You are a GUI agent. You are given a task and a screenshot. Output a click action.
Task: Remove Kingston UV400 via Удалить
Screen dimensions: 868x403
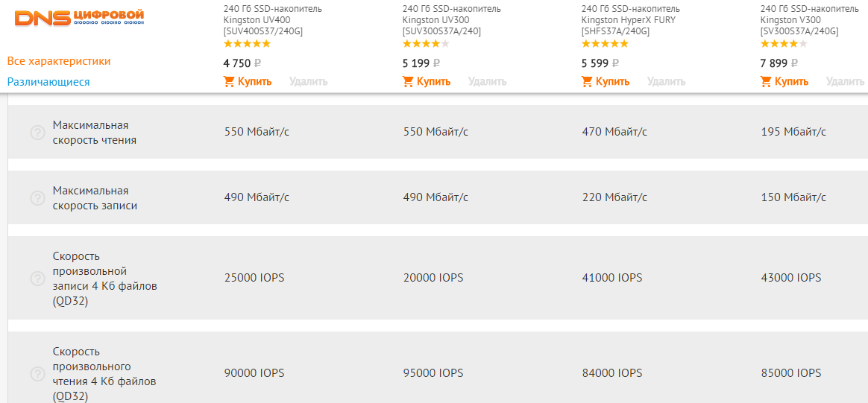point(308,82)
